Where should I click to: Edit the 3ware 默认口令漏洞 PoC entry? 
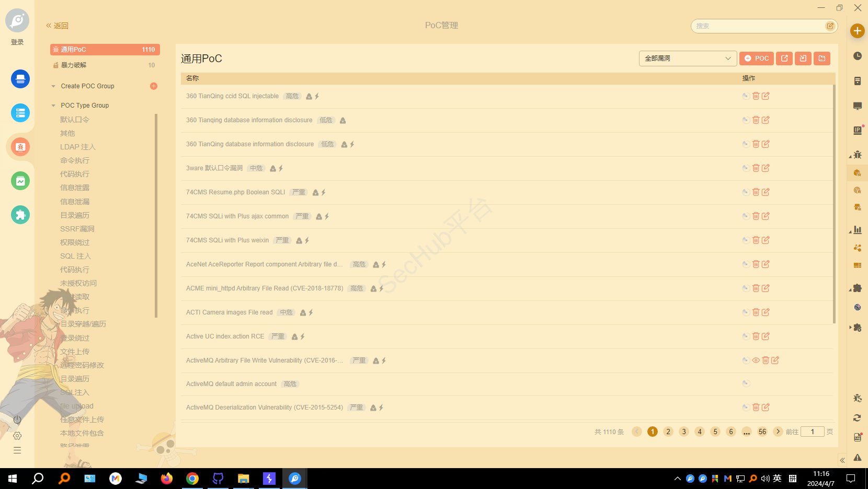[x=766, y=168]
